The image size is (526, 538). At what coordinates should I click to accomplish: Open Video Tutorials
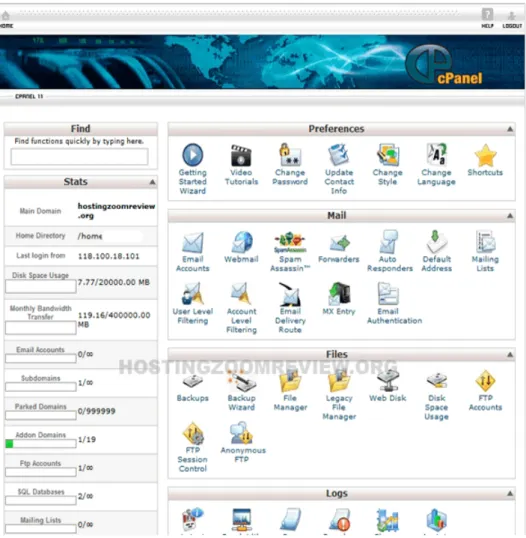click(x=241, y=156)
